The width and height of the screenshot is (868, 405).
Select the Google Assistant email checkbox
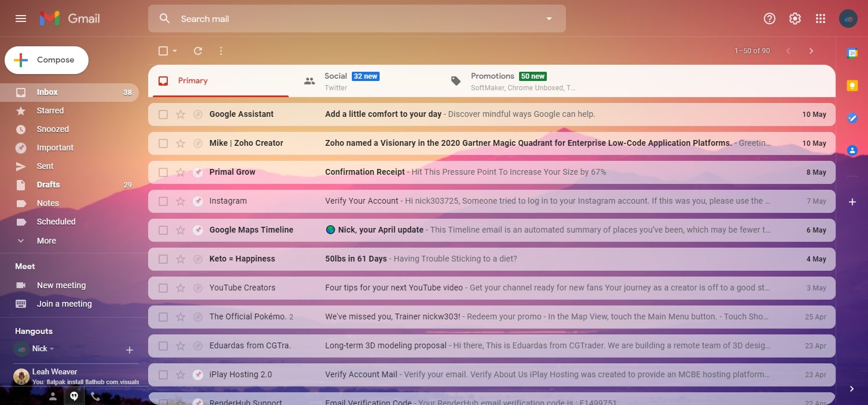(x=163, y=114)
